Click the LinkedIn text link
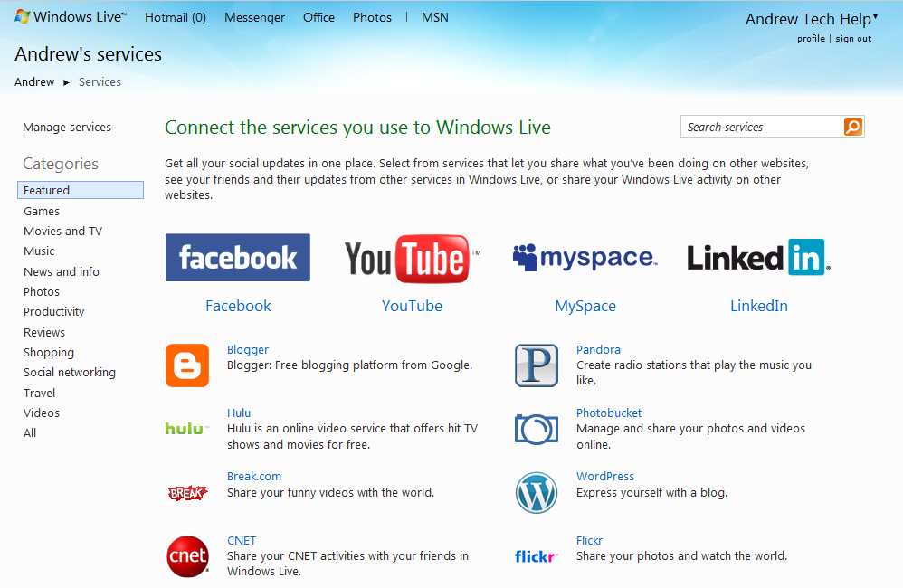The width and height of the screenshot is (903, 588). click(x=758, y=306)
